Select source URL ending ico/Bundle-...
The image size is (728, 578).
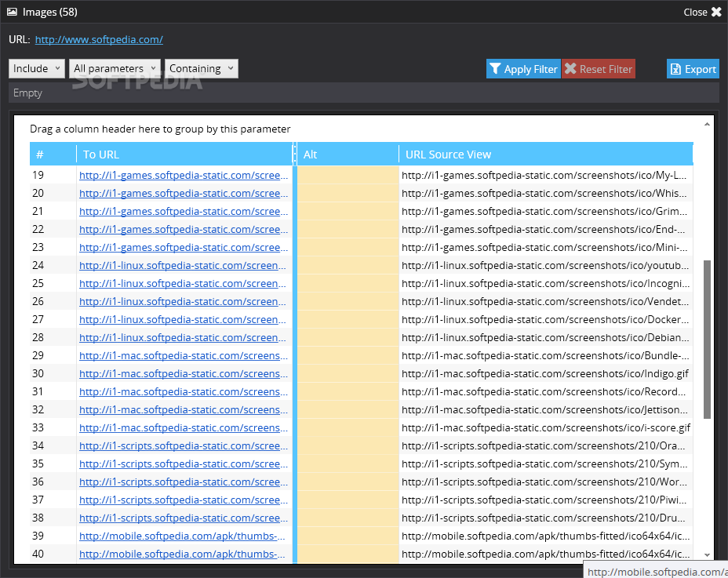point(545,356)
